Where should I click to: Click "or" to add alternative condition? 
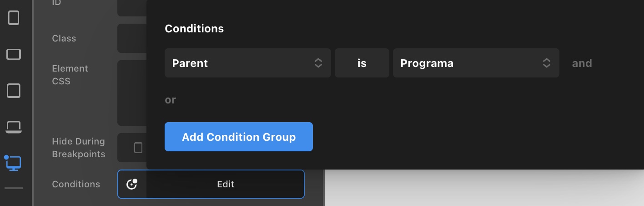170,100
